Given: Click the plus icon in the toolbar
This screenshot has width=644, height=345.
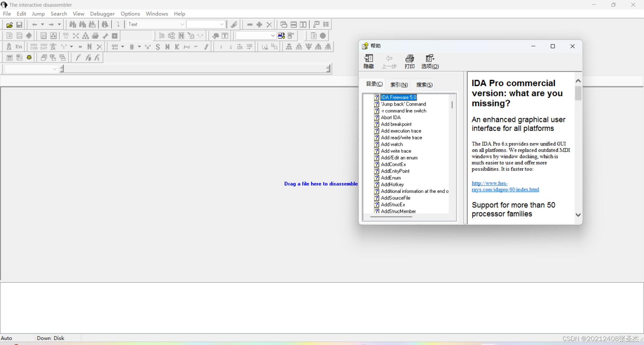Looking at the screenshot, I should pyautogui.click(x=259, y=24).
